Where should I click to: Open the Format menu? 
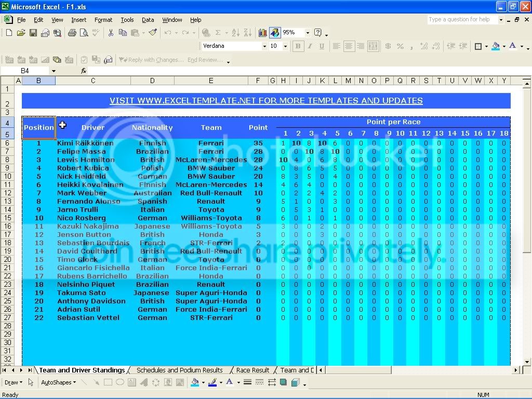(x=103, y=20)
